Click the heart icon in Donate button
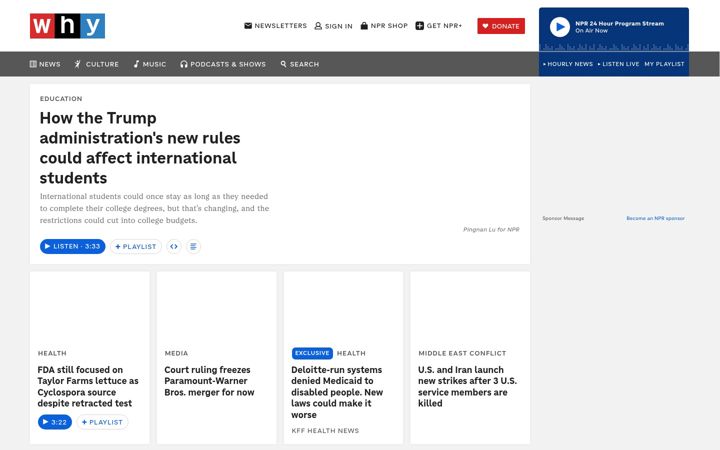 pyautogui.click(x=485, y=26)
